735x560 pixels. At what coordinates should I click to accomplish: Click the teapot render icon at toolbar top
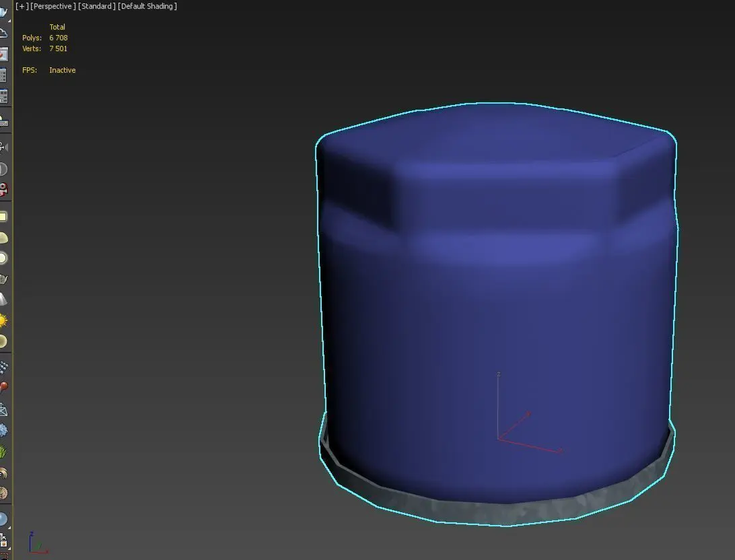4,11
